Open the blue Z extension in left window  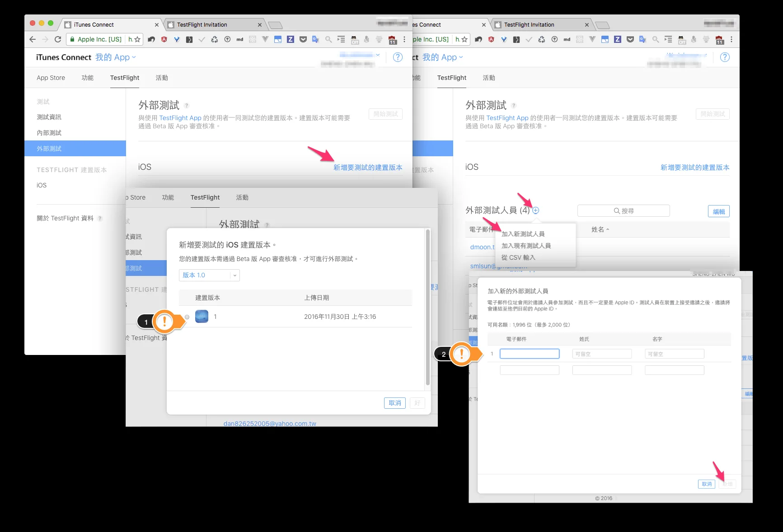pos(291,39)
